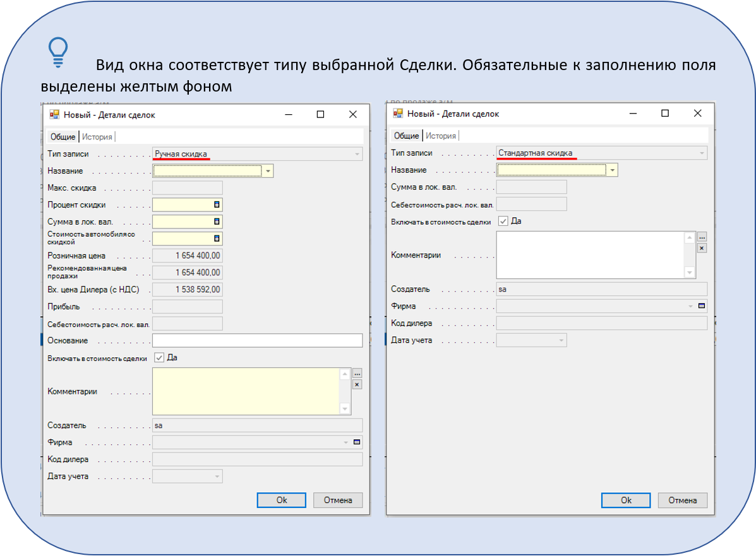The image size is (756, 556).
Task: Uncheck Включать в стоимость сделки in manual discount dialog
Action: tap(159, 357)
